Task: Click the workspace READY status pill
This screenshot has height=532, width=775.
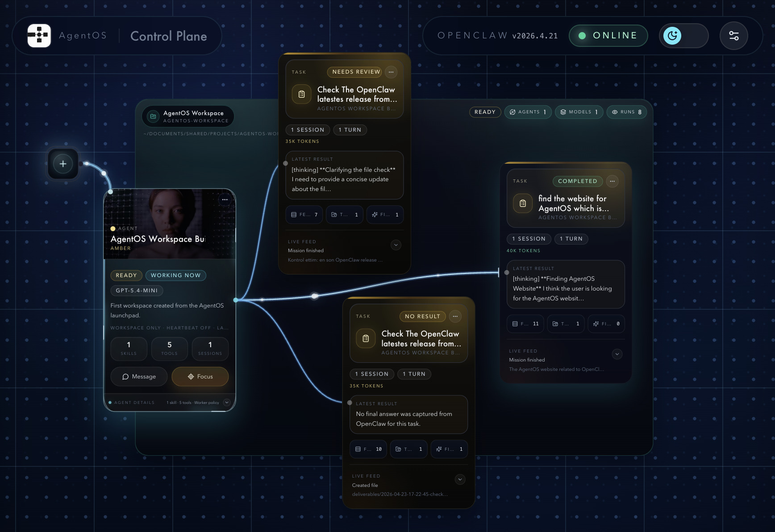Action: [485, 112]
